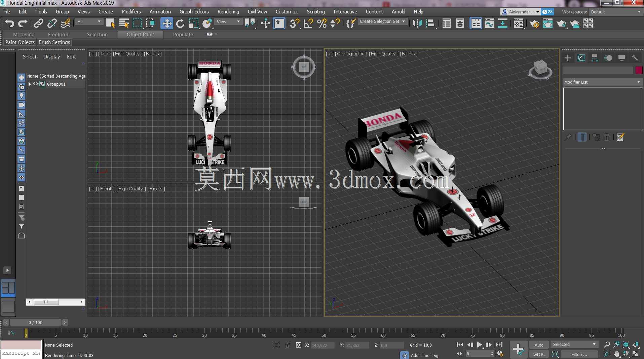This screenshot has height=359, width=644.
Task: Activate Select and Move tool
Action: click(167, 24)
